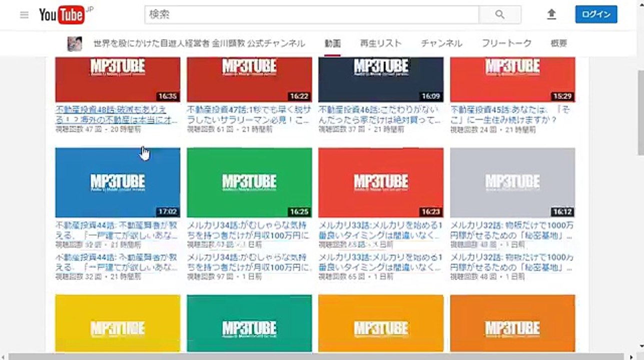644x360 pixels.
Task: Click the vertical page scrollbar thumb
Action: [640, 112]
